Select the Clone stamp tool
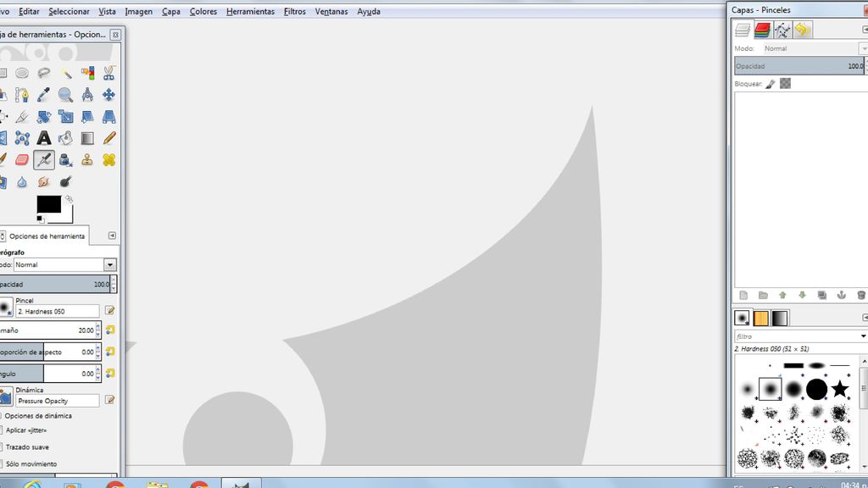 pyautogui.click(x=87, y=160)
